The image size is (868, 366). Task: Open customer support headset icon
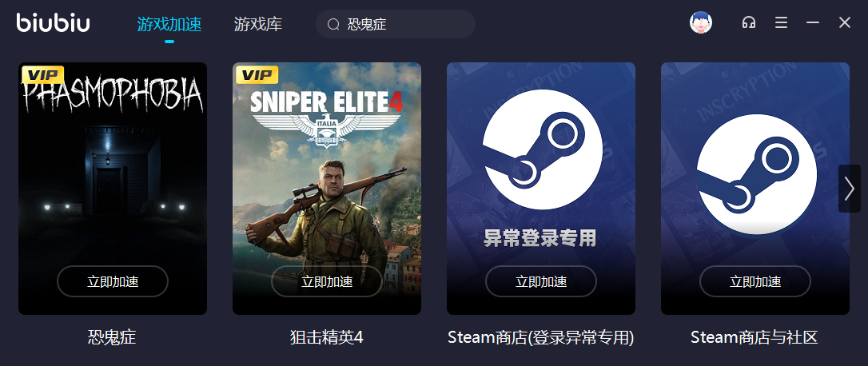(749, 22)
